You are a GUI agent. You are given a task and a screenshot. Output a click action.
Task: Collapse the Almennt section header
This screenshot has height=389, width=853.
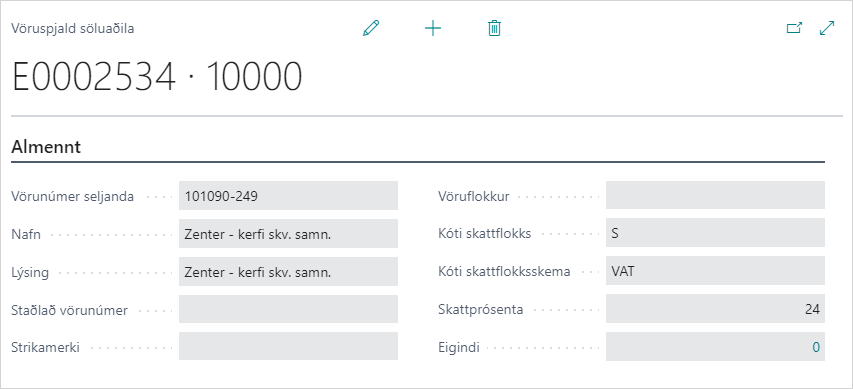(46, 147)
